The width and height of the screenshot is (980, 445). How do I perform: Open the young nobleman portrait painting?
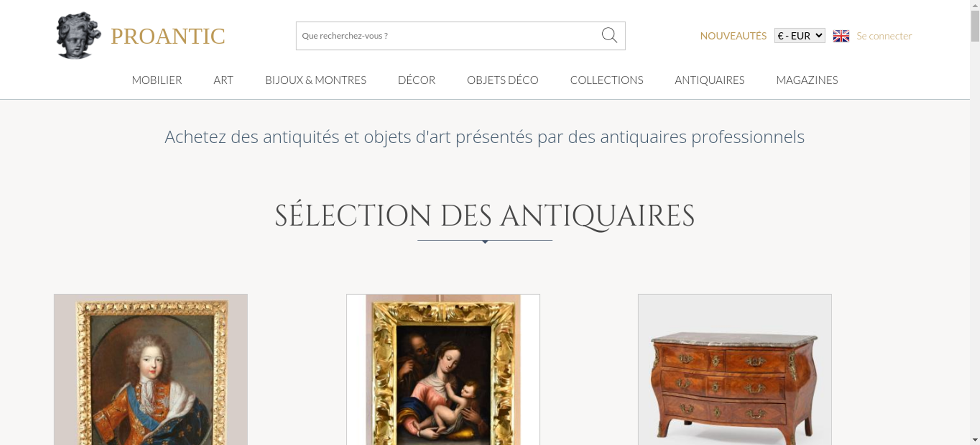pos(150,370)
